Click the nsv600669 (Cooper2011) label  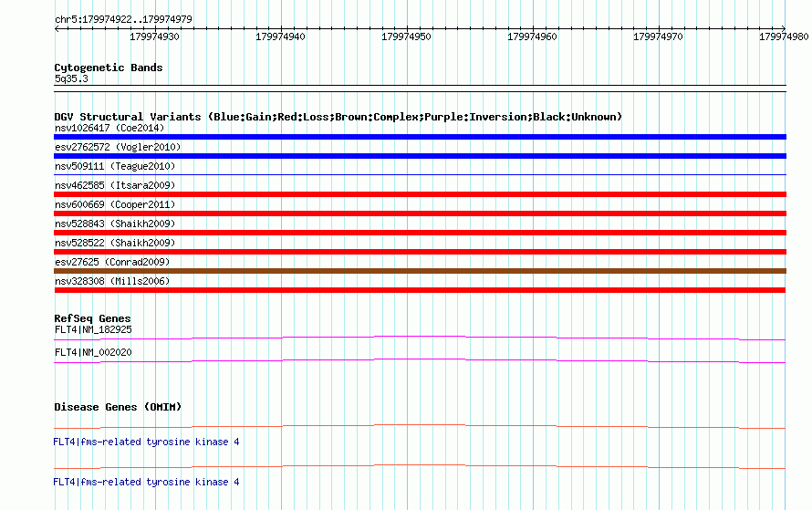[115, 204]
